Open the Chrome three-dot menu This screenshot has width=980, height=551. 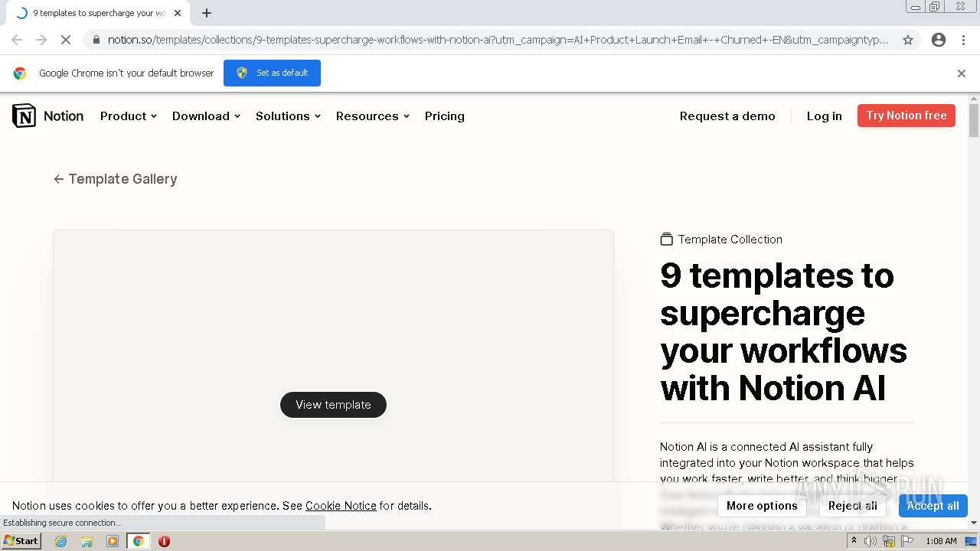coord(963,40)
